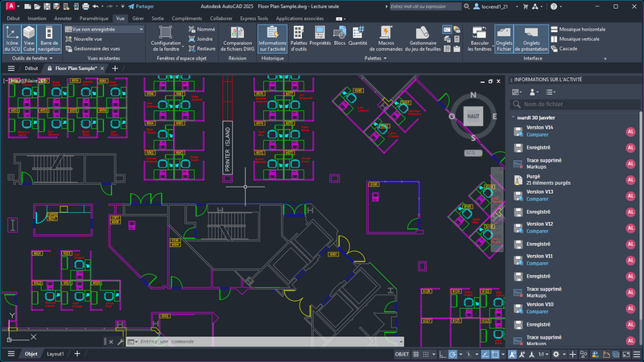This screenshot has width=644, height=362.
Task: Collapse the mardi 30 janvier group
Action: tap(514, 117)
